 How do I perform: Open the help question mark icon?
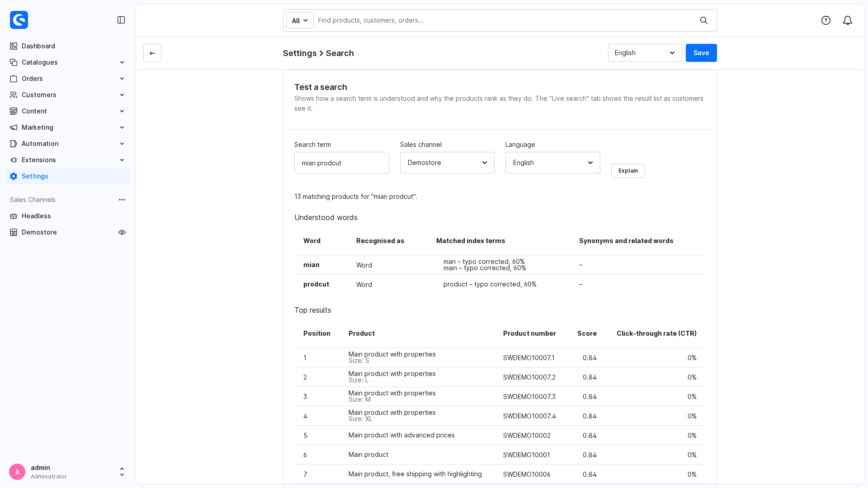(x=826, y=20)
